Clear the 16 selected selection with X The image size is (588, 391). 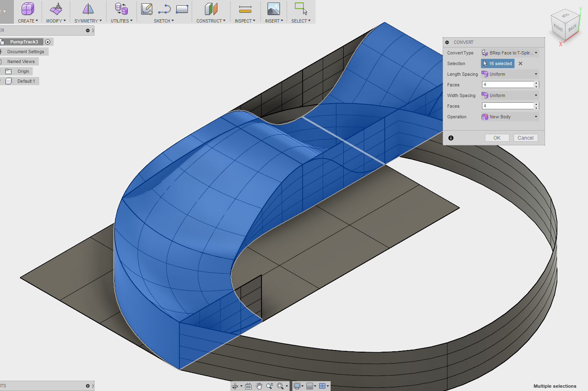tap(520, 63)
